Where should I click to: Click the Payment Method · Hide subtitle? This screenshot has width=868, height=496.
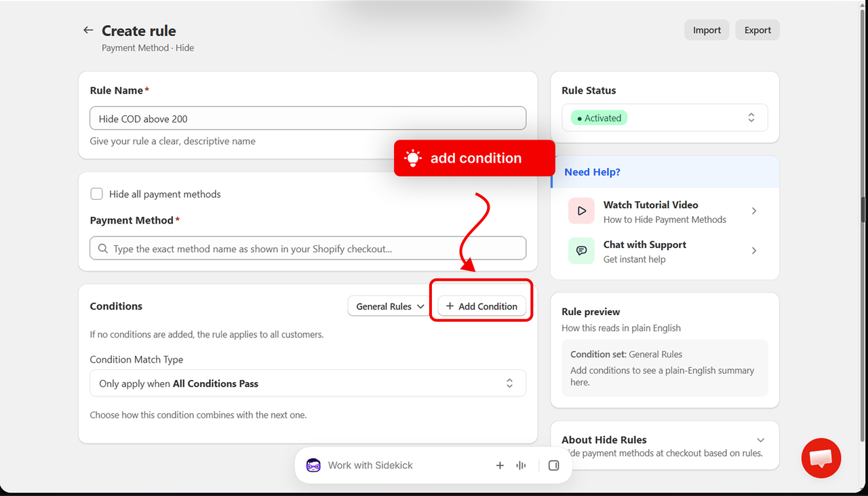148,48
